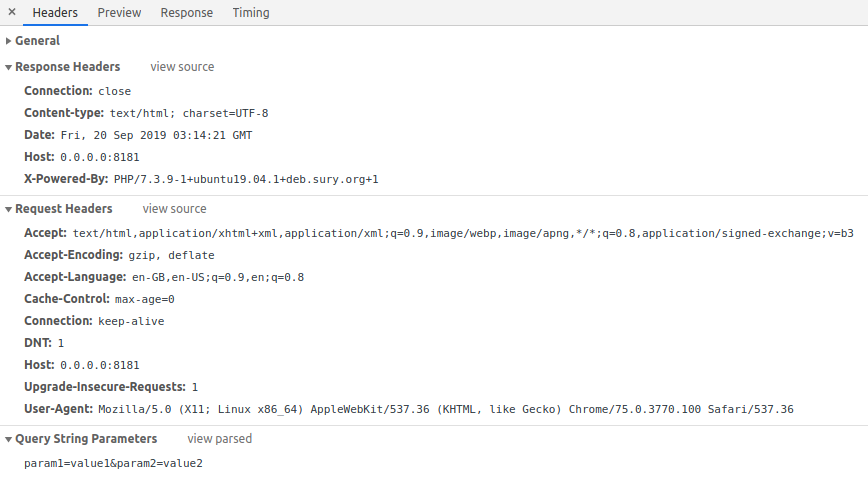Click the Upgrade-Insecure-Requests header row

click(111, 387)
